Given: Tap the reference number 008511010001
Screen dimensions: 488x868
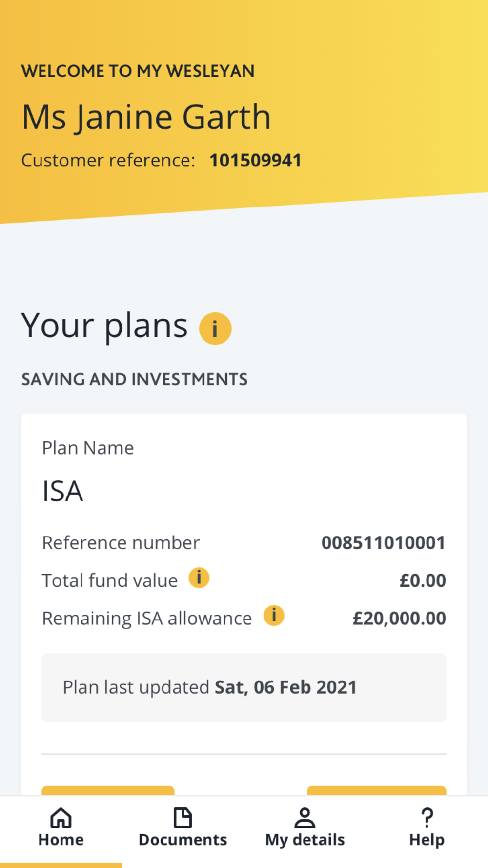Looking at the screenshot, I should pos(384,543).
